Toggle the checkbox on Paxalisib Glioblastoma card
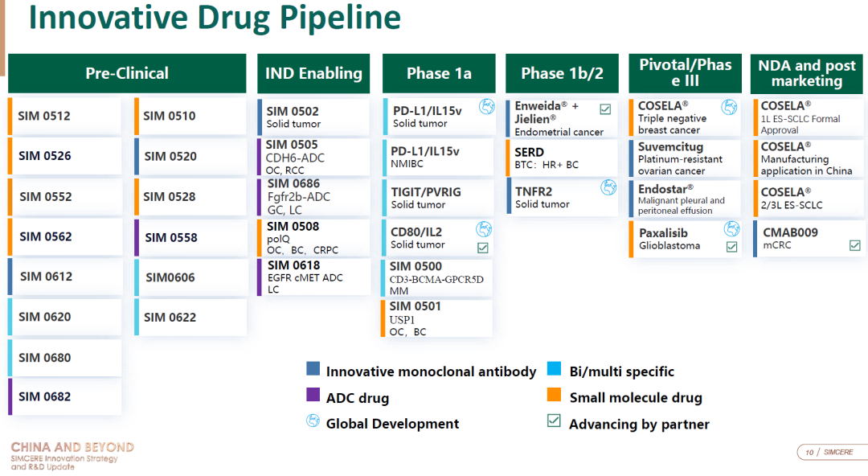Viewport: 868px width, 476px height. click(x=731, y=247)
